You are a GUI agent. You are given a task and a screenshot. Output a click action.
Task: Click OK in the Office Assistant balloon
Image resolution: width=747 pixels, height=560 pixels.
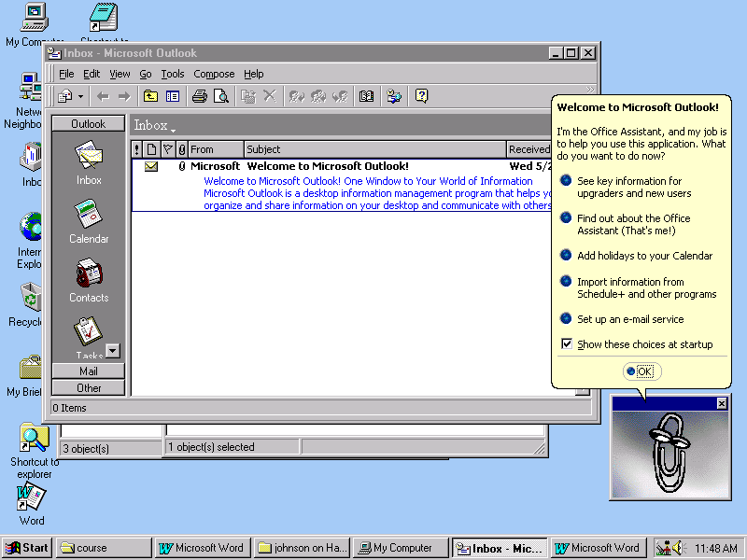click(641, 371)
